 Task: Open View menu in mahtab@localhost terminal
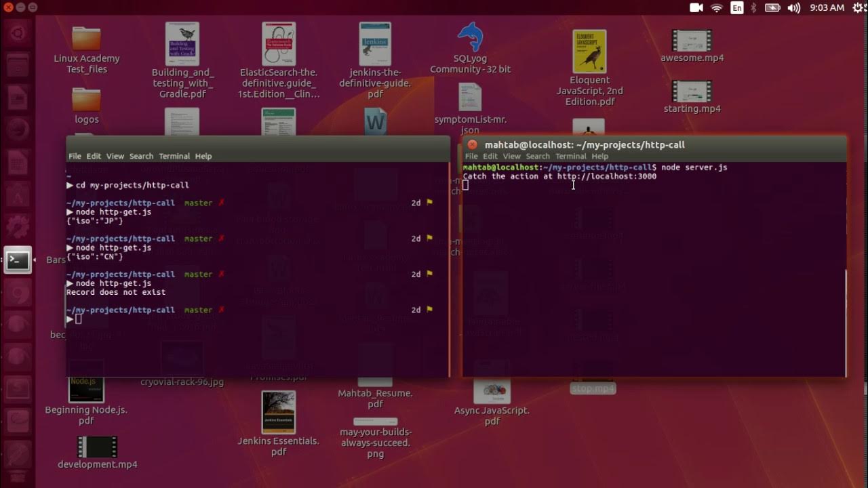tap(512, 156)
